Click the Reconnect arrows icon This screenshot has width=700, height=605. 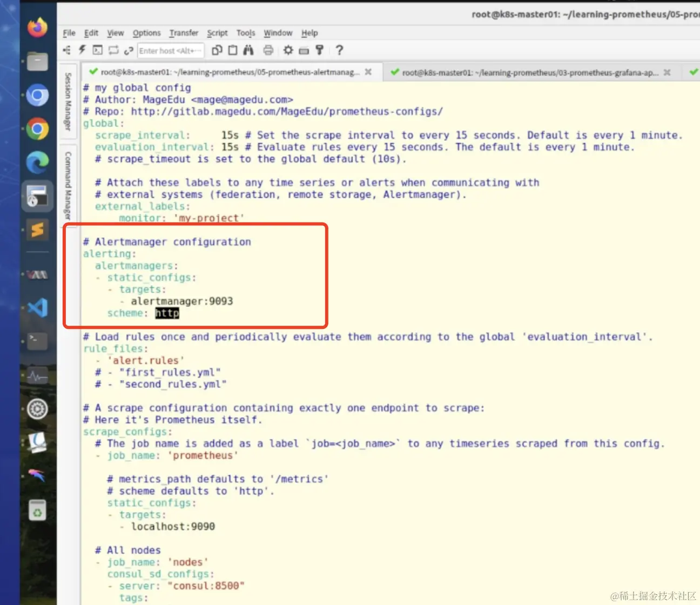113,50
